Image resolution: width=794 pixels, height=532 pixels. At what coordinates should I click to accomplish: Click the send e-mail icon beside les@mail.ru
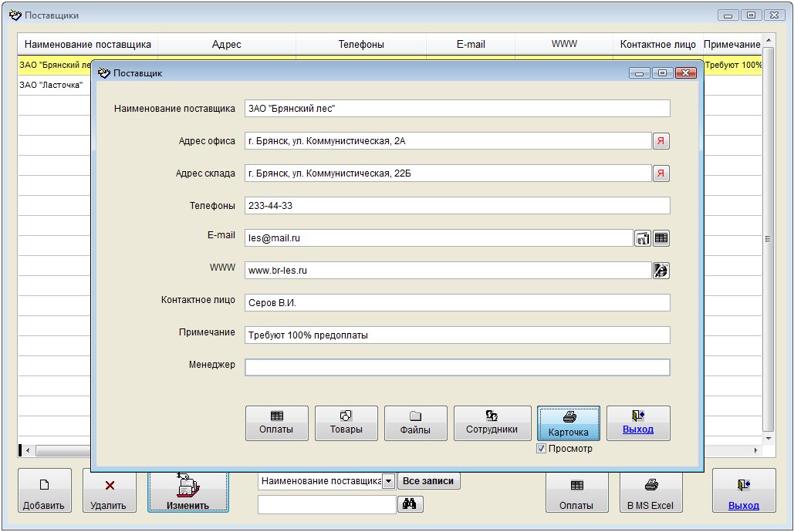[643, 238]
